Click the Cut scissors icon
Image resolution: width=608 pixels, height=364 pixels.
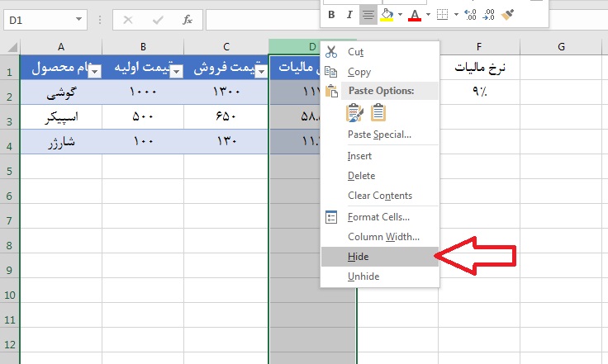click(x=331, y=51)
